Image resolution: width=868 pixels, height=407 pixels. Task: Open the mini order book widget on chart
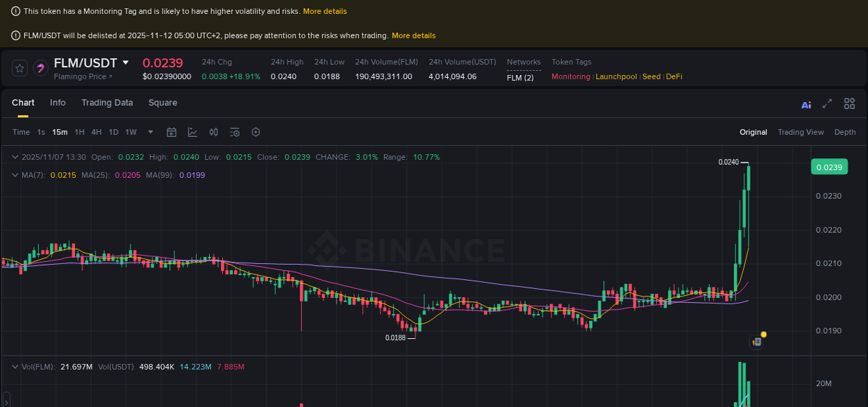coord(756,342)
